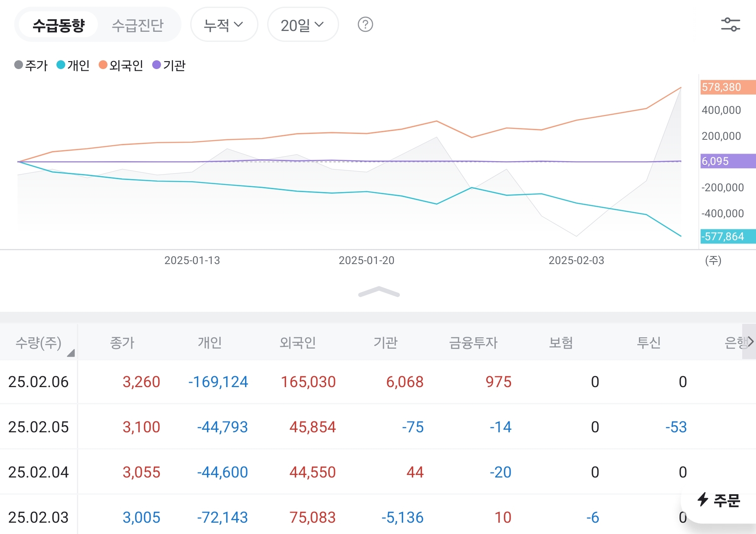Image resolution: width=756 pixels, height=534 pixels.
Task: Open the 누적 dropdown
Action: [x=224, y=25]
